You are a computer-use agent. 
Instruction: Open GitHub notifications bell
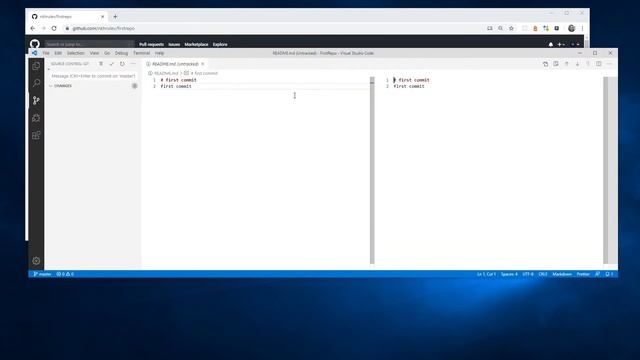(551, 44)
